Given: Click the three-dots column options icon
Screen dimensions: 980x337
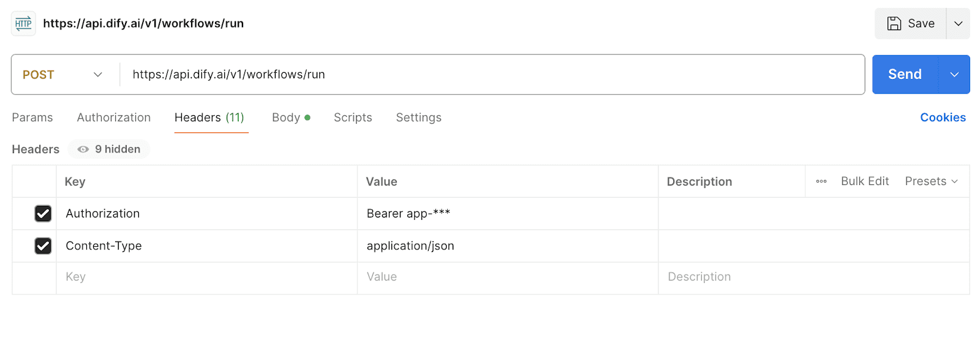Looking at the screenshot, I should pos(821,181).
